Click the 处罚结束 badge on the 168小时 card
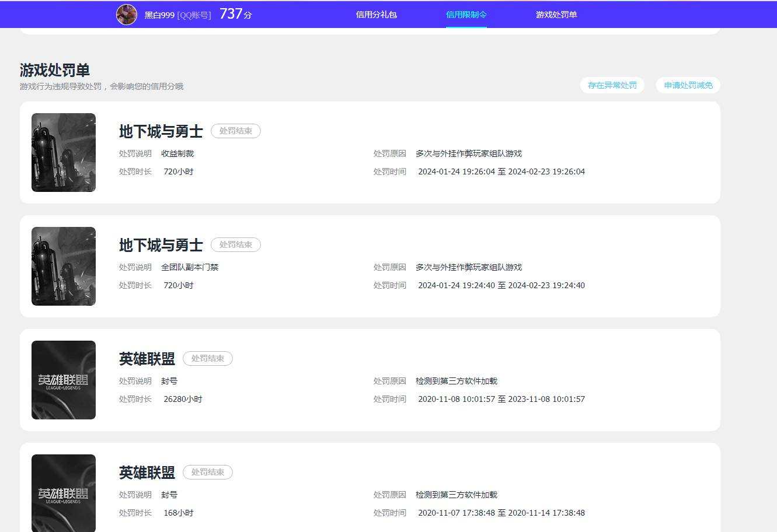This screenshot has height=532, width=777. pos(208,473)
